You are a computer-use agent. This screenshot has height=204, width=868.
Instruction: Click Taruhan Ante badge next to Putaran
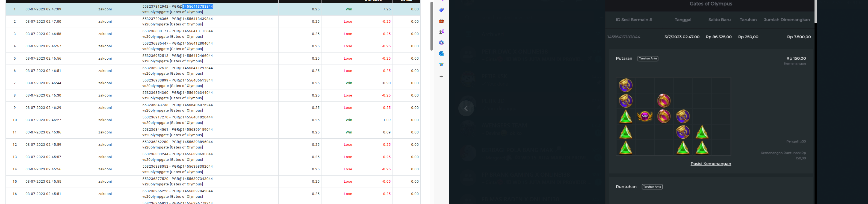coord(648,59)
